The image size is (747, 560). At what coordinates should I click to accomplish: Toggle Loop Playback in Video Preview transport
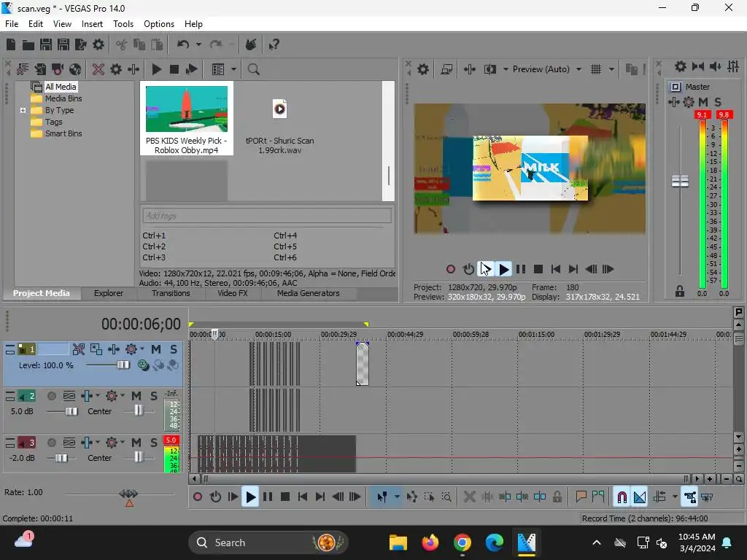coord(468,270)
